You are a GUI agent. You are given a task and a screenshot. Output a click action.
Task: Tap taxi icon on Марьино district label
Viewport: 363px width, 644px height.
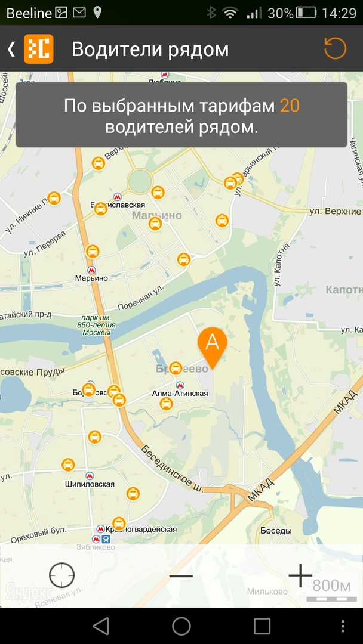coord(155,224)
